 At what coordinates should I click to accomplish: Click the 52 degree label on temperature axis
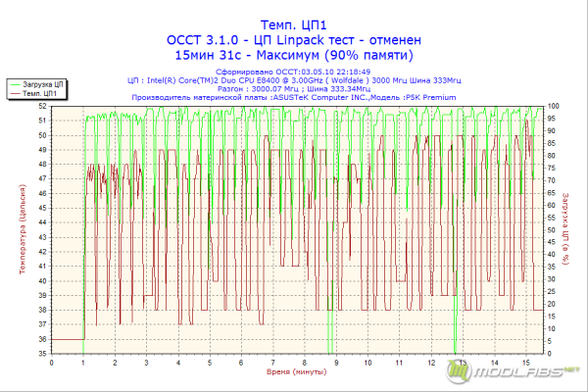coord(43,107)
